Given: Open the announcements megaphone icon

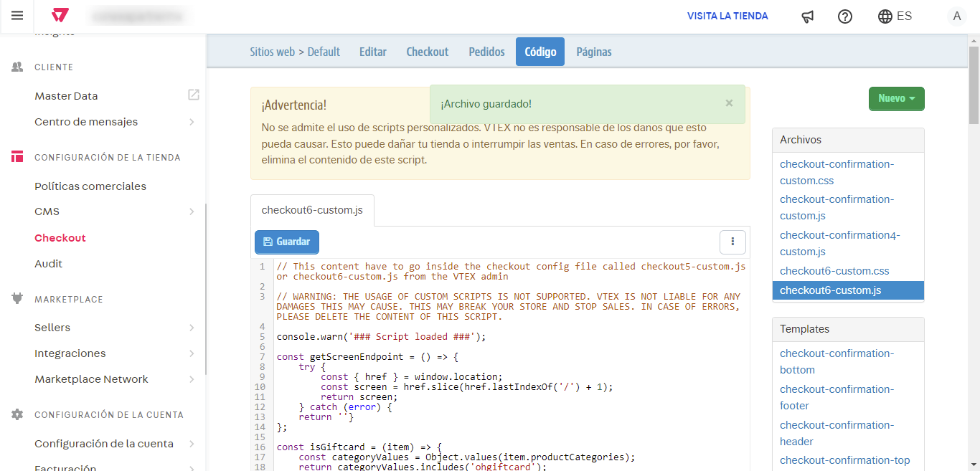Looking at the screenshot, I should [x=808, y=16].
